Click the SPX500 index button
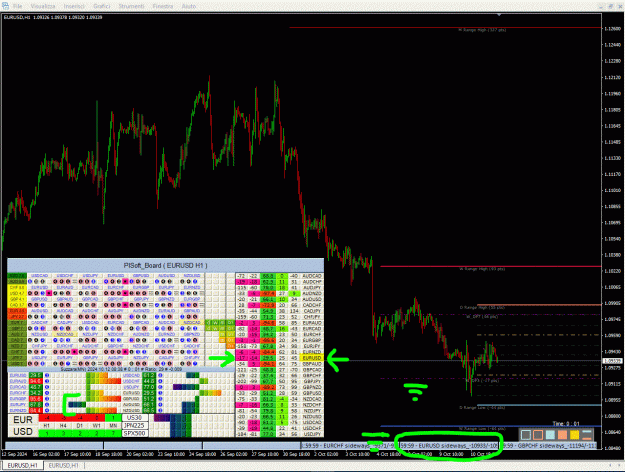Image resolution: width=625 pixels, height=472 pixels. click(x=135, y=433)
